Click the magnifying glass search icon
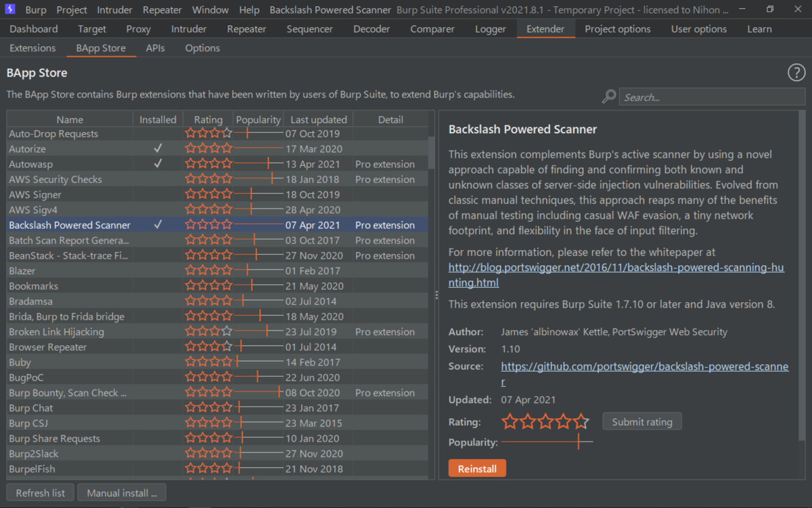The height and width of the screenshot is (508, 812). [x=609, y=97]
